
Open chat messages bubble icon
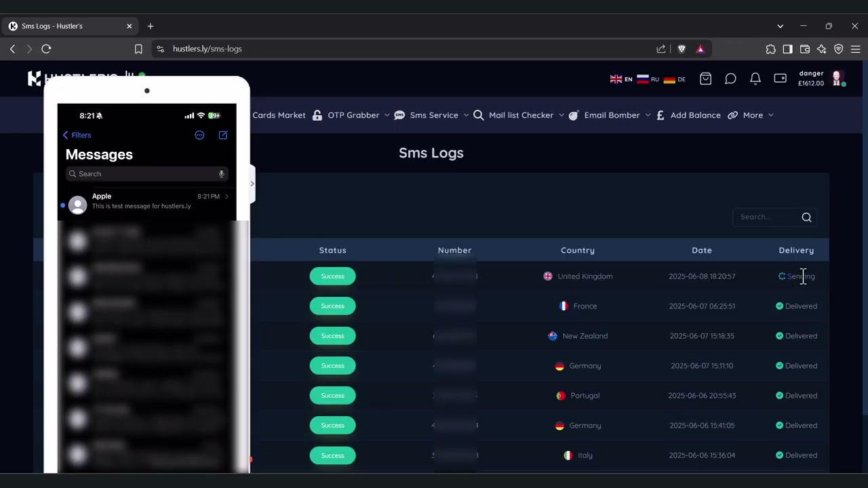pos(730,79)
